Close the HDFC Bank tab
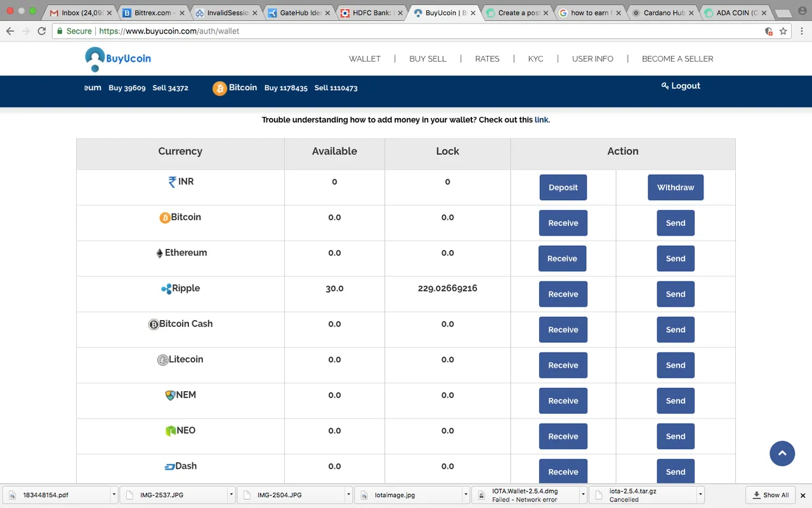The image size is (812, 508). coord(399,13)
